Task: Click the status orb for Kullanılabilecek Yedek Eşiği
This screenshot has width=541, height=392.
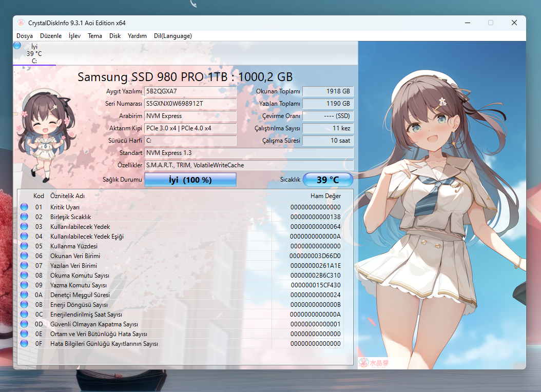Action: pyautogui.click(x=24, y=236)
